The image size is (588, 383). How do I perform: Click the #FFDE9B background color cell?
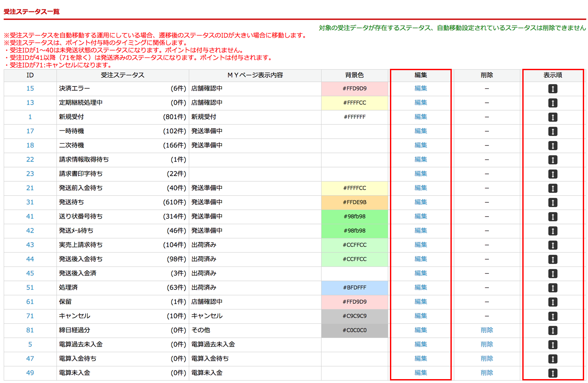point(354,202)
